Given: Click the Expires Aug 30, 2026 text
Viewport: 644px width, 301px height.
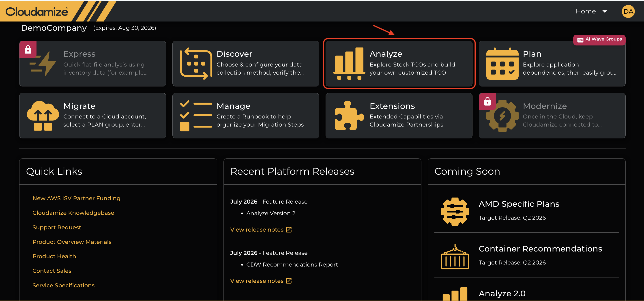Looking at the screenshot, I should [125, 28].
